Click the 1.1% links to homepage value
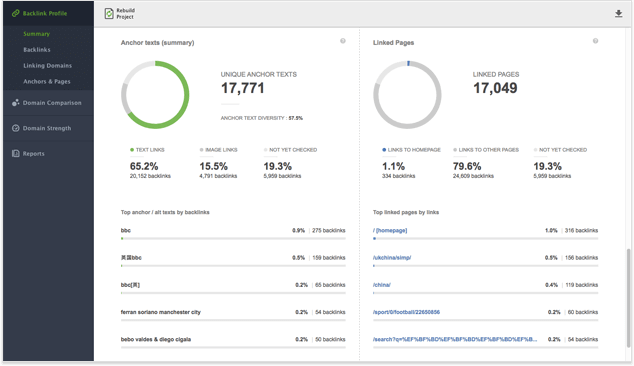 (x=393, y=166)
